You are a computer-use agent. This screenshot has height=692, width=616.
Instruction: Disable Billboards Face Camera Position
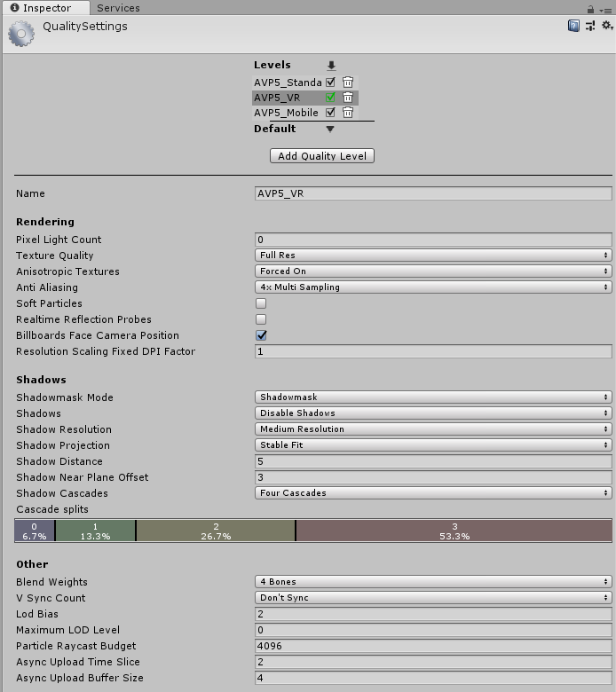coord(261,335)
